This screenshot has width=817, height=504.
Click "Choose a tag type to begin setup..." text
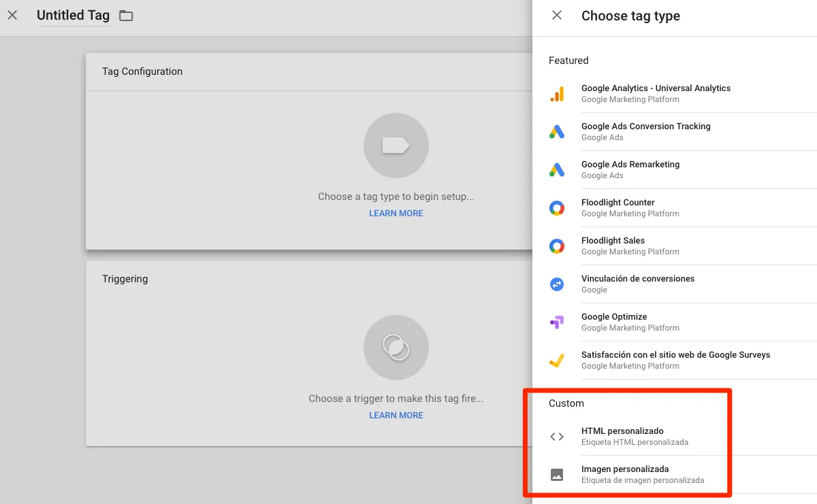click(396, 197)
